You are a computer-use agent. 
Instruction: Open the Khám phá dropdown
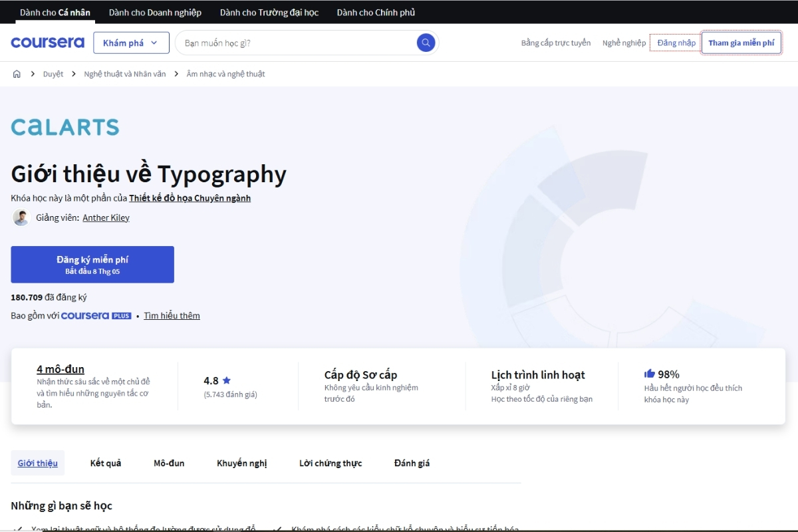coord(131,42)
